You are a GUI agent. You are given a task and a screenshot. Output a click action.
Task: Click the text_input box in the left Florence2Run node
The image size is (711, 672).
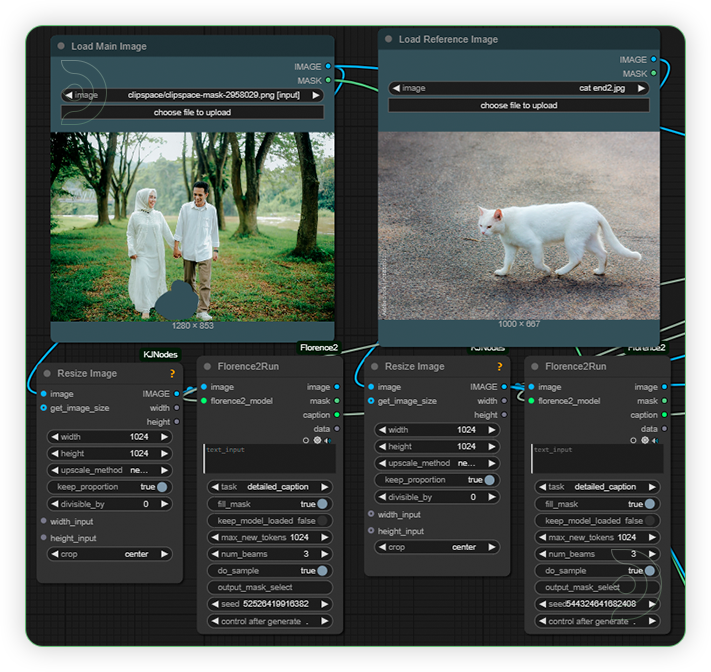[270, 459]
